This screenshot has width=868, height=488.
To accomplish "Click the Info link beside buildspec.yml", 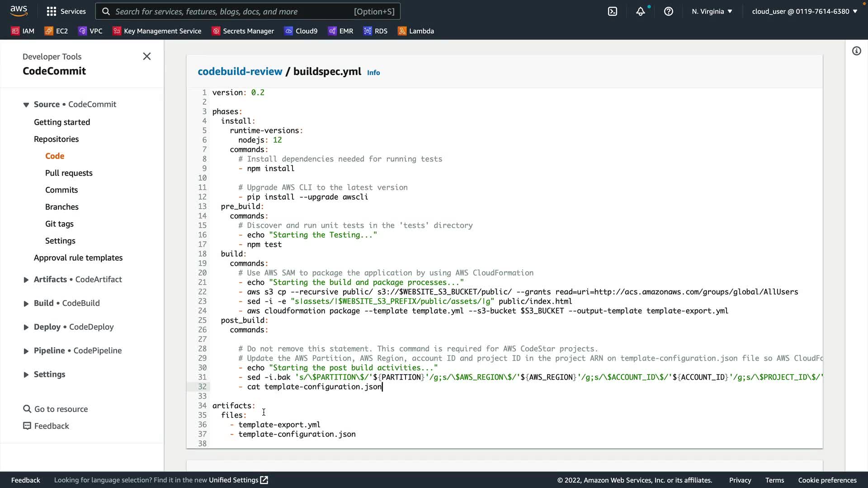I will (373, 73).
